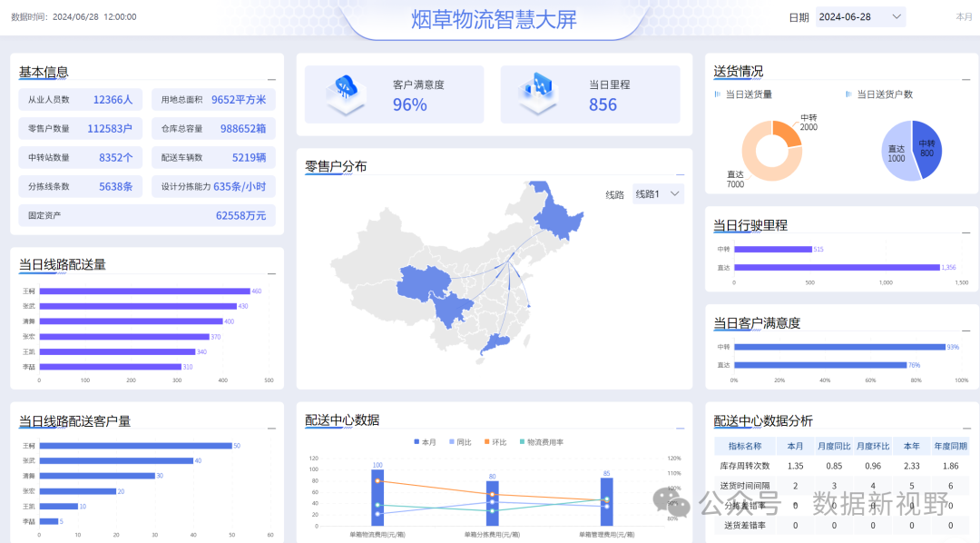Viewport: 980px width, 543px height.
Task: Hide the 物流费用率 legend series
Action: 541,442
